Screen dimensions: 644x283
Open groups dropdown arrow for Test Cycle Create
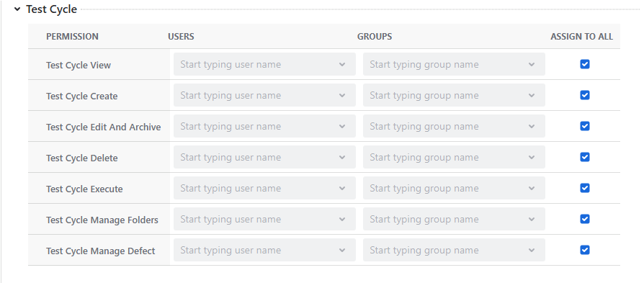(532, 95)
